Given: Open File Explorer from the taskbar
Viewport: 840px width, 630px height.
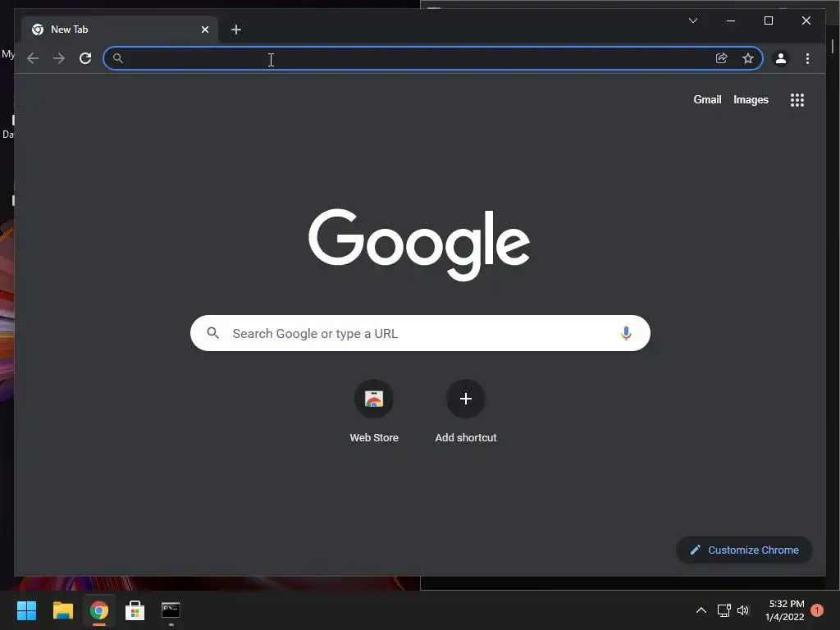Looking at the screenshot, I should (62, 610).
